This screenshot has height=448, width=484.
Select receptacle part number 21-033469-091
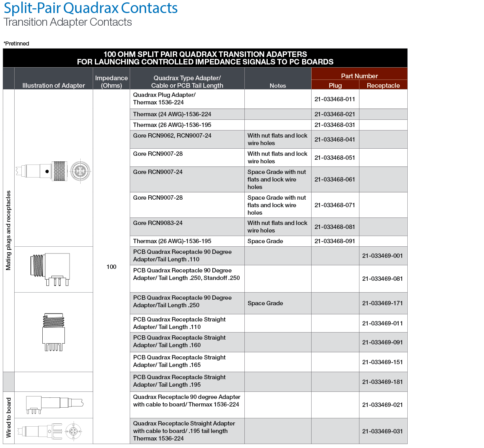(x=382, y=342)
